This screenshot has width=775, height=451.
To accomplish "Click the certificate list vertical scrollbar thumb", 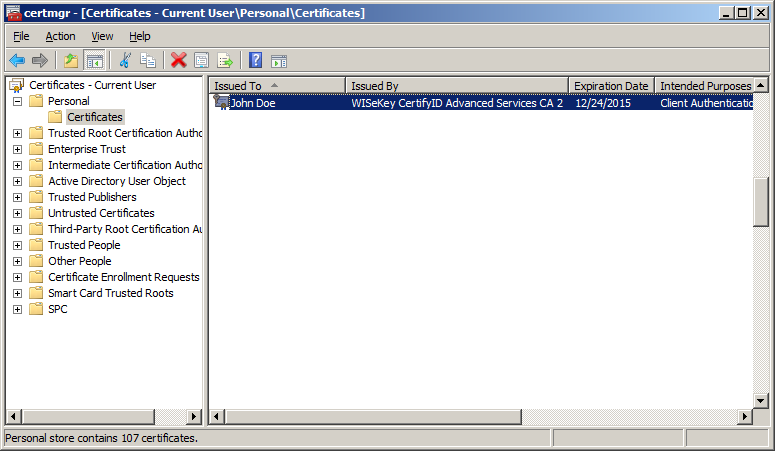I will tap(761, 205).
